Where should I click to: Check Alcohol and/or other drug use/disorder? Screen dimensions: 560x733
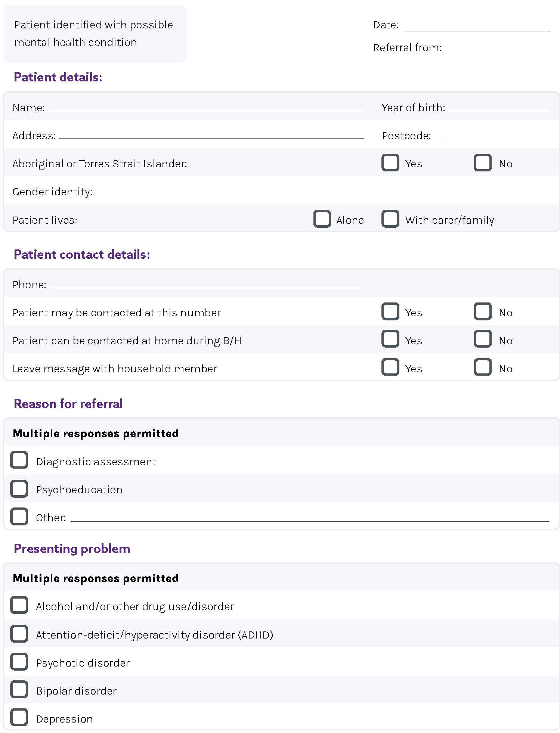19,605
